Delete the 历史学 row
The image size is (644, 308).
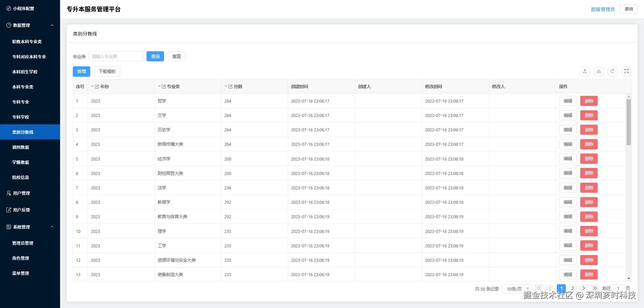point(589,130)
